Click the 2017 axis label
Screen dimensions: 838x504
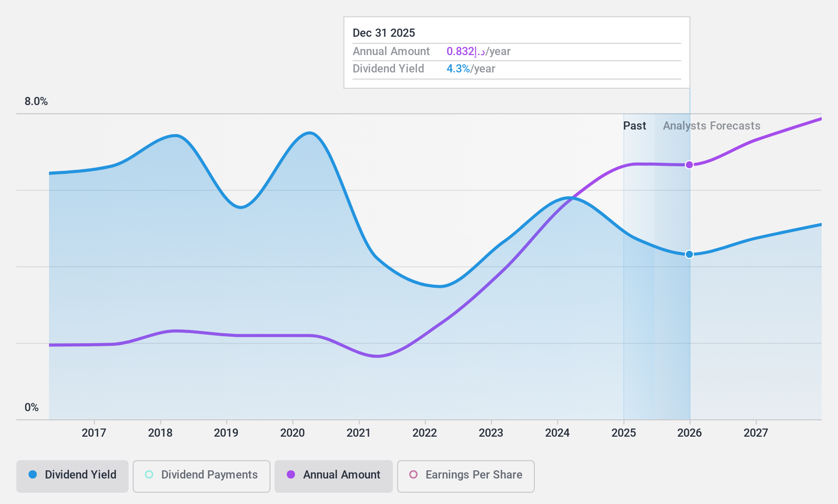pyautogui.click(x=94, y=433)
